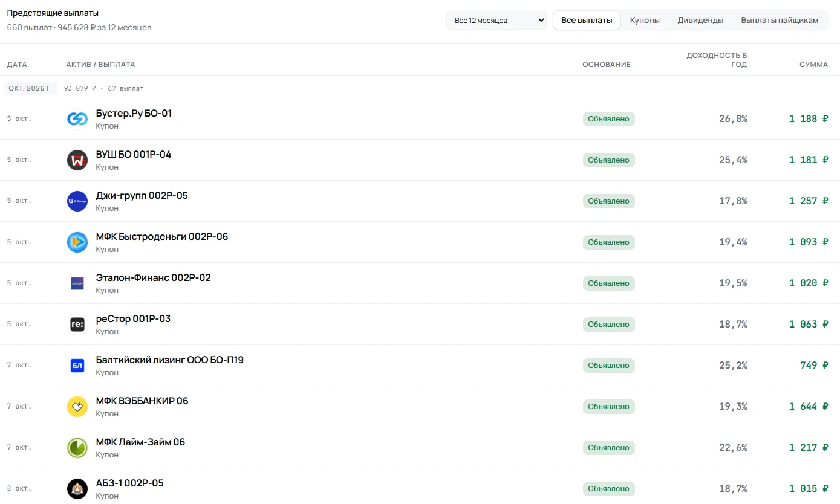Click the 'Дата' column header
Image resolution: width=840 pixels, height=504 pixels.
[17, 65]
